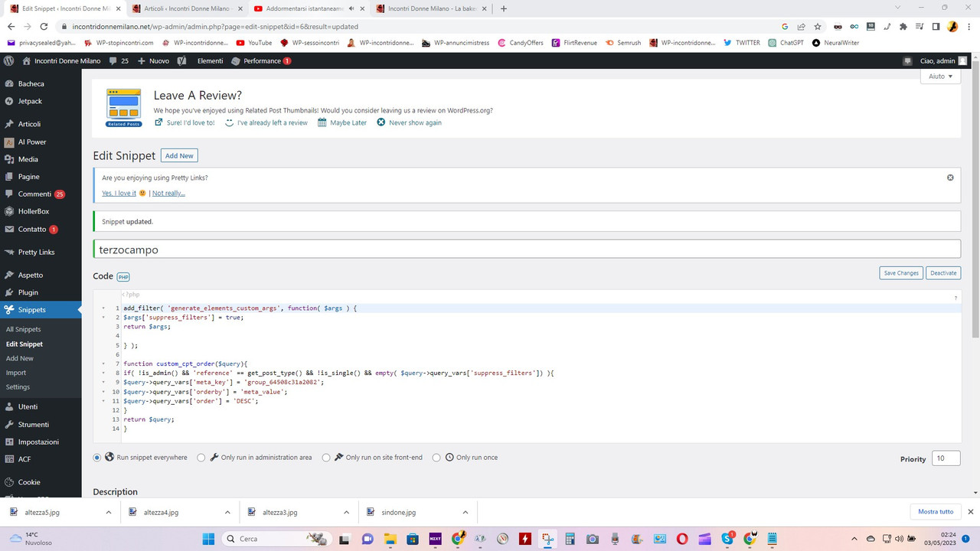Open the comments bubble showing 25
Viewport: 980px width, 551px height.
tap(119, 60)
